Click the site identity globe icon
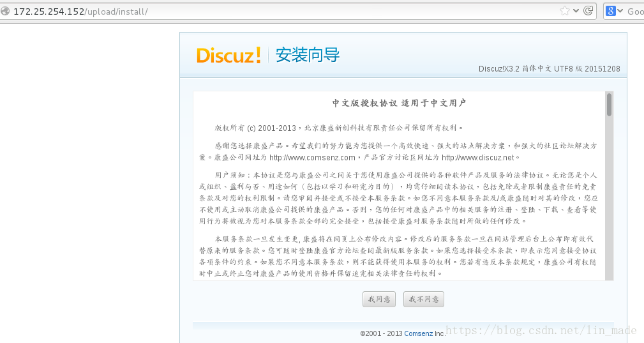 tap(4, 11)
